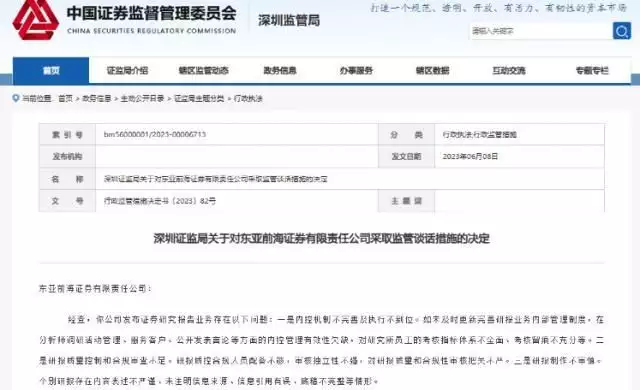
Task: Open the 专题专栏 navigation item
Action: pyautogui.click(x=592, y=71)
